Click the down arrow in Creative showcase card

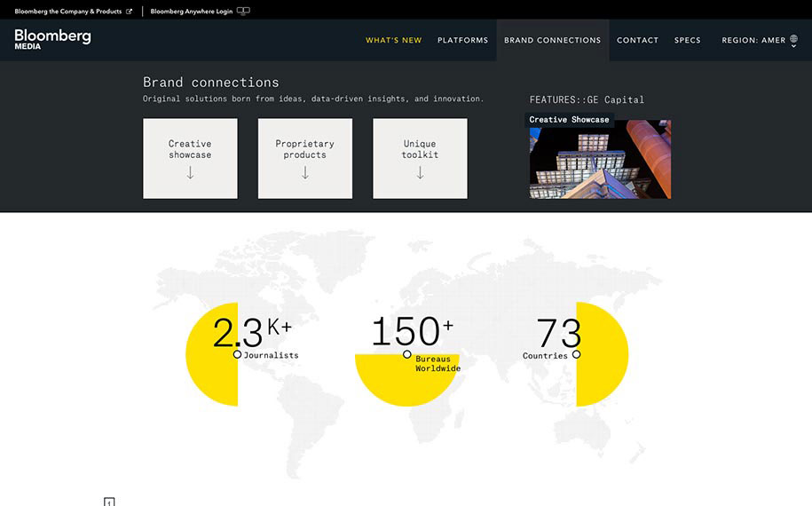[190, 173]
